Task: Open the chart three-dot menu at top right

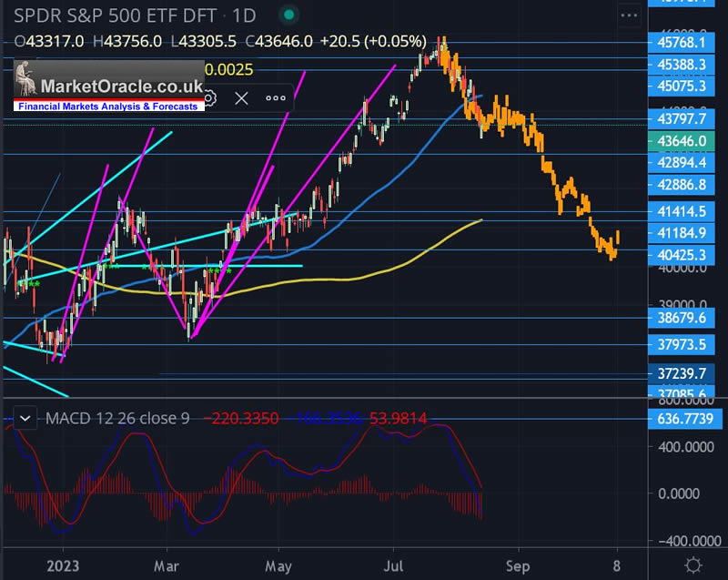Action: click(x=629, y=15)
